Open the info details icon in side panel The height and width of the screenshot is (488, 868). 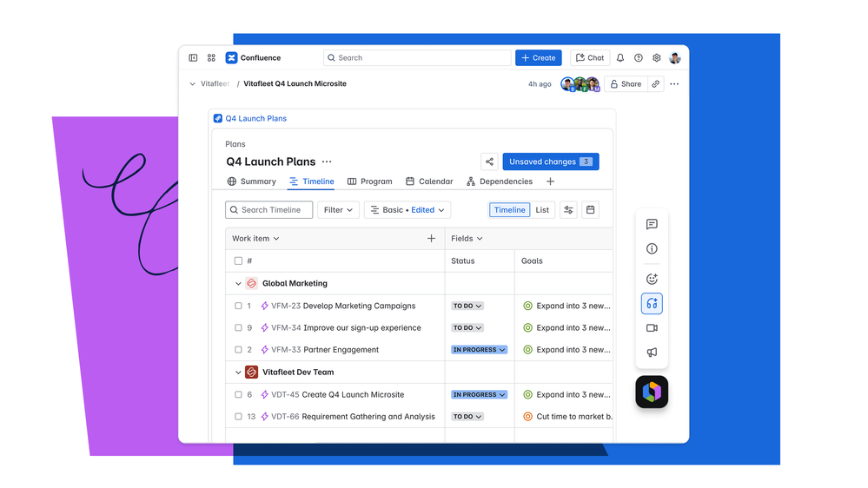(x=652, y=248)
